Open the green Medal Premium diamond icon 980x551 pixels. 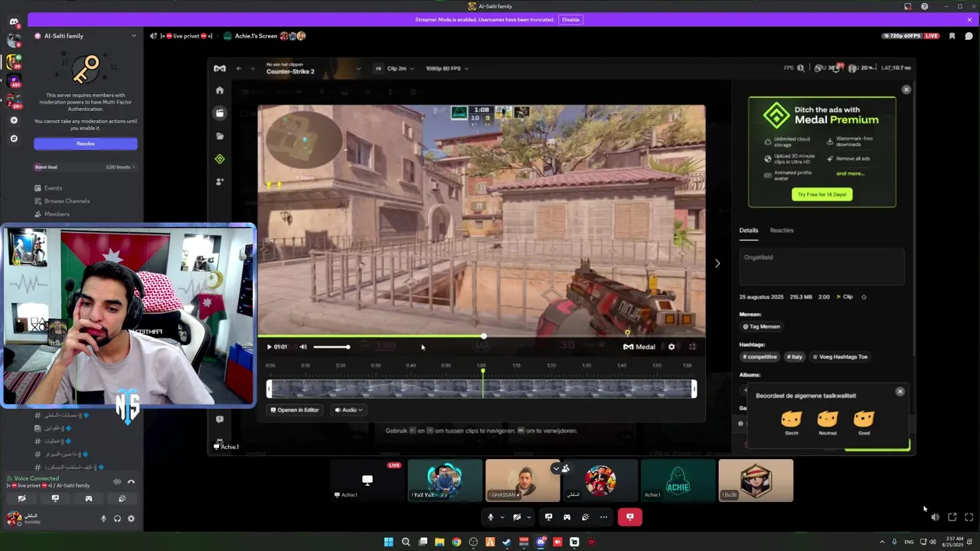click(x=220, y=159)
